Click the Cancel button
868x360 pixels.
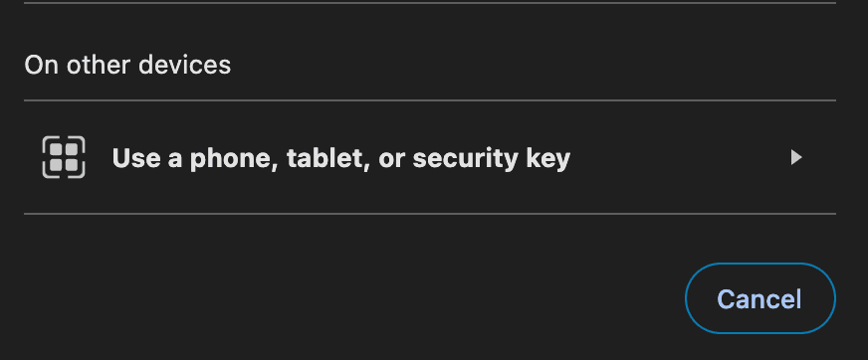pos(760,298)
